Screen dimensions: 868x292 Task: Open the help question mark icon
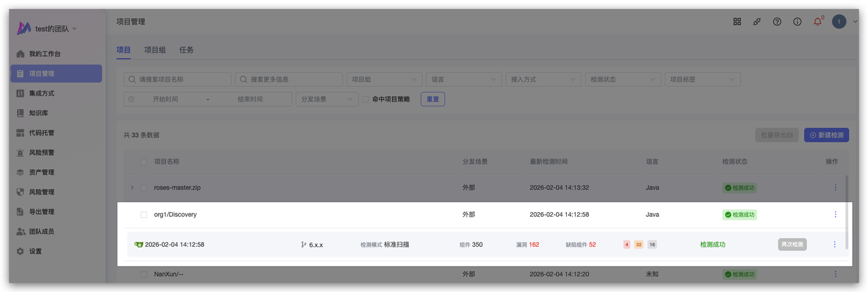(777, 22)
